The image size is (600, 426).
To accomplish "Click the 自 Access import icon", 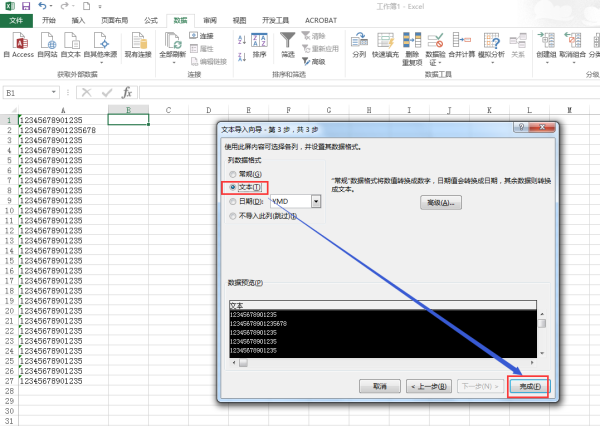I will [22, 43].
